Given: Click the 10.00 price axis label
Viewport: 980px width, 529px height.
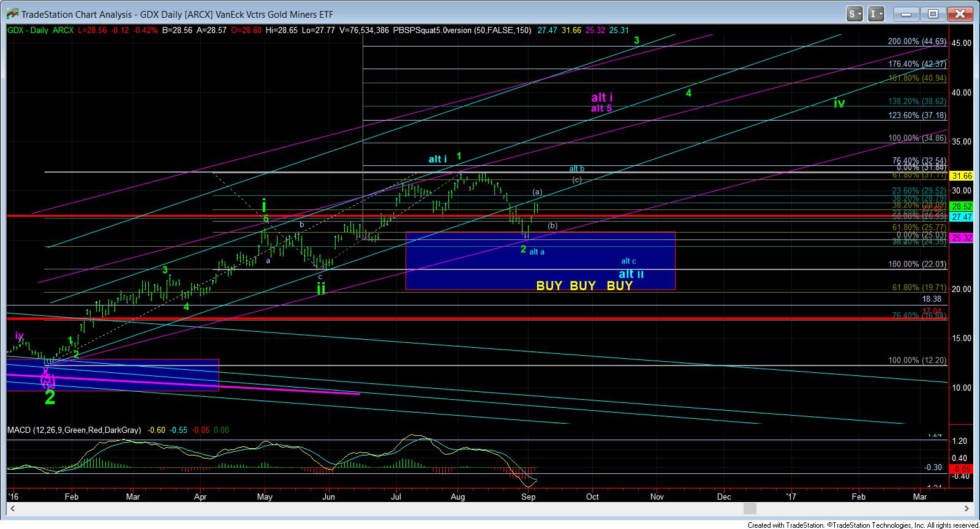Looking at the screenshot, I should (962, 388).
